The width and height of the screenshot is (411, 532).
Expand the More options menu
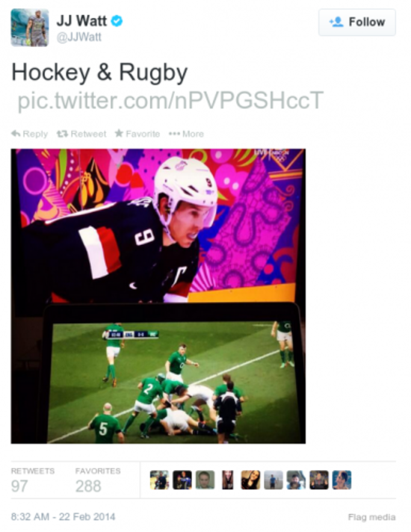tap(186, 134)
